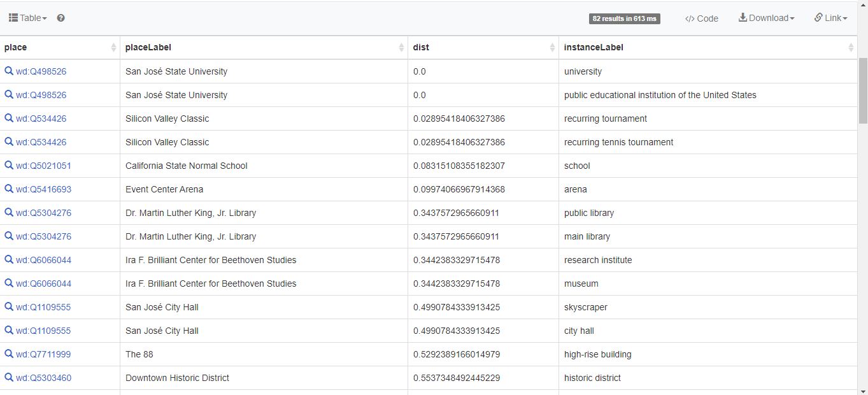Select 'The 88' placeLabel cell
The width and height of the screenshot is (868, 395).
264,354
